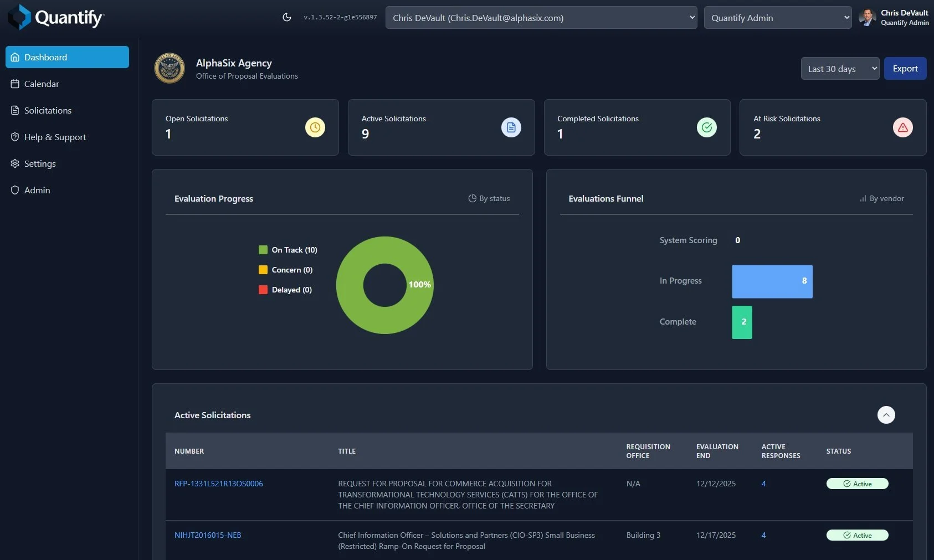Click active responses 4 for RFP-1331L521R13OS0006
This screenshot has width=934, height=560.
763,484
